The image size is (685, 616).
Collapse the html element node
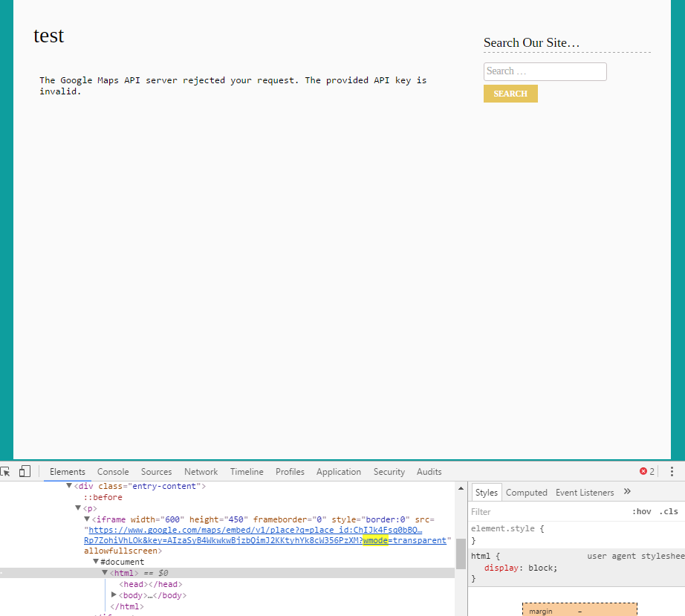tap(105, 572)
